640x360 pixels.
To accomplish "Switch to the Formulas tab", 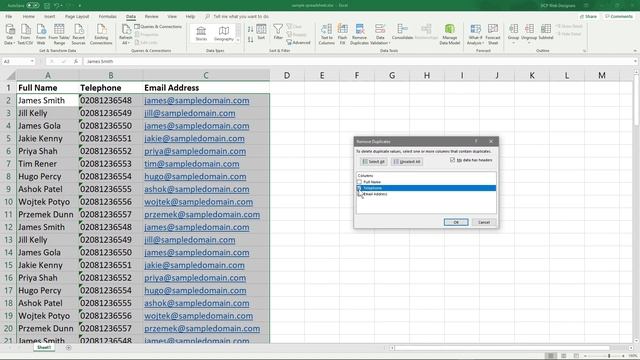I will [107, 16].
